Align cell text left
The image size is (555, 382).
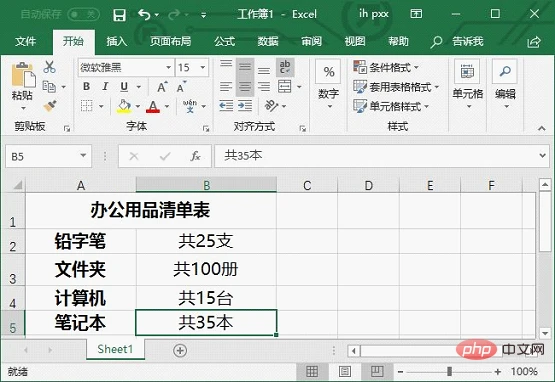pyautogui.click(x=226, y=86)
